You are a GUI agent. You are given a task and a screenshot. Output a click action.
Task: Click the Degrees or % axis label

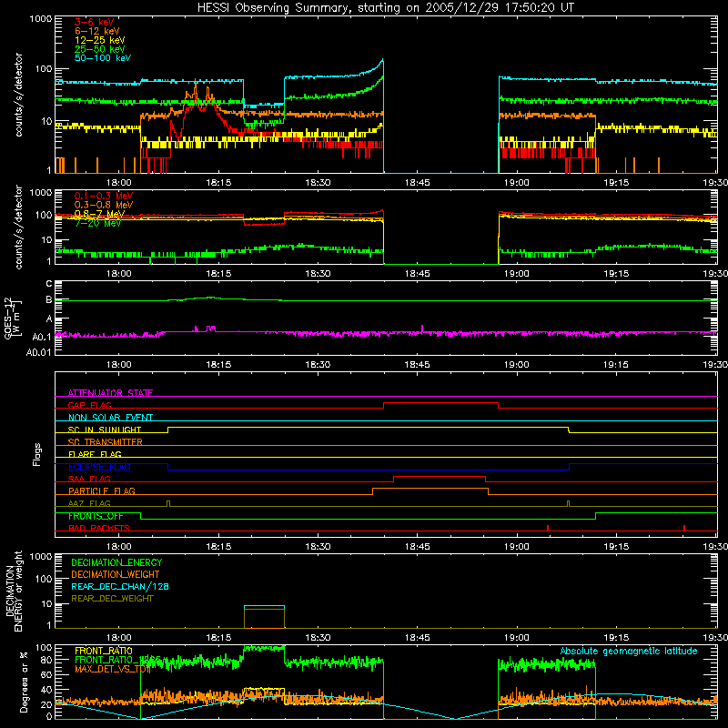[24, 682]
